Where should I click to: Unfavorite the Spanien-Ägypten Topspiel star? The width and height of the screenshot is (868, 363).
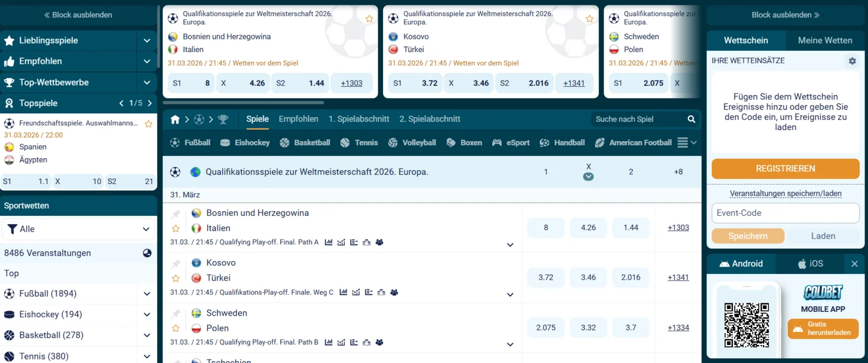(148, 123)
